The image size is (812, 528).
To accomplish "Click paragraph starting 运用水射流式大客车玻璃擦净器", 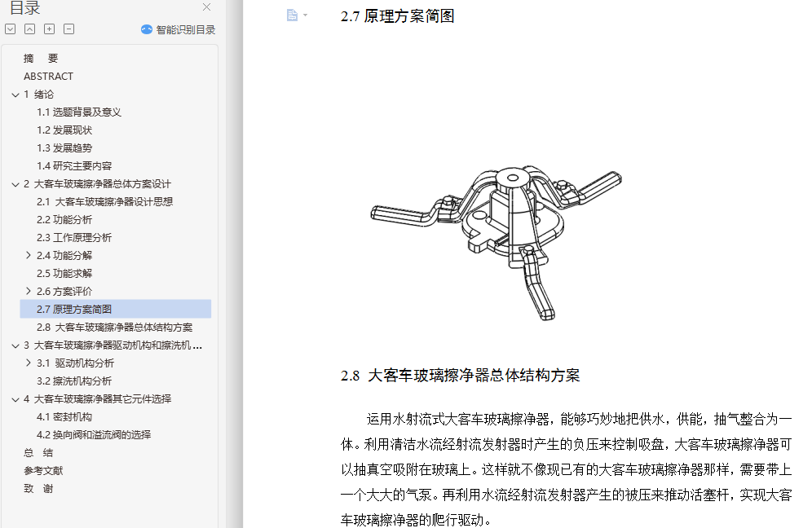I will coord(566,469).
